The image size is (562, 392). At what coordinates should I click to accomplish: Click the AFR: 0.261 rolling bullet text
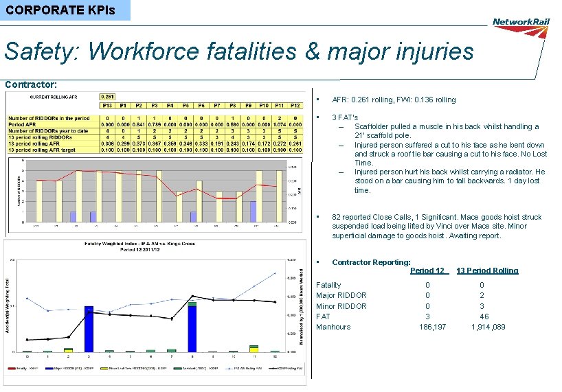tap(394, 100)
